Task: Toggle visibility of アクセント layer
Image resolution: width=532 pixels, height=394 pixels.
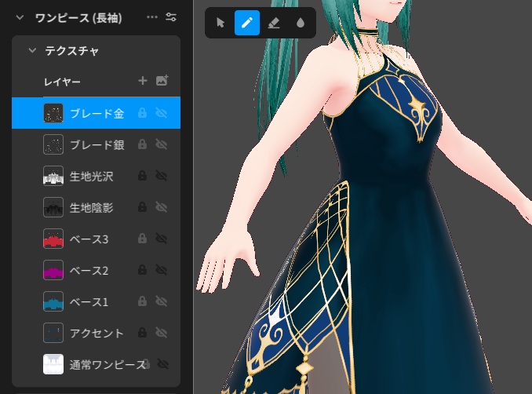Action: pyautogui.click(x=162, y=333)
